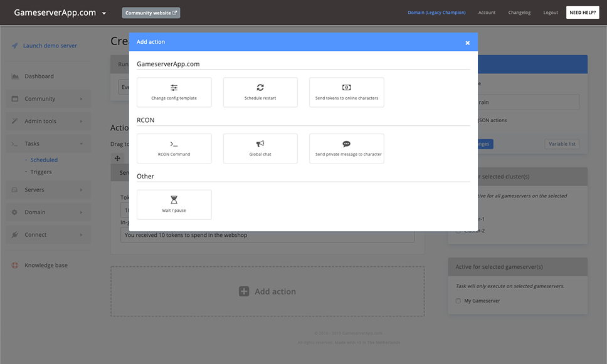Close the Add action dialog

pos(467,43)
